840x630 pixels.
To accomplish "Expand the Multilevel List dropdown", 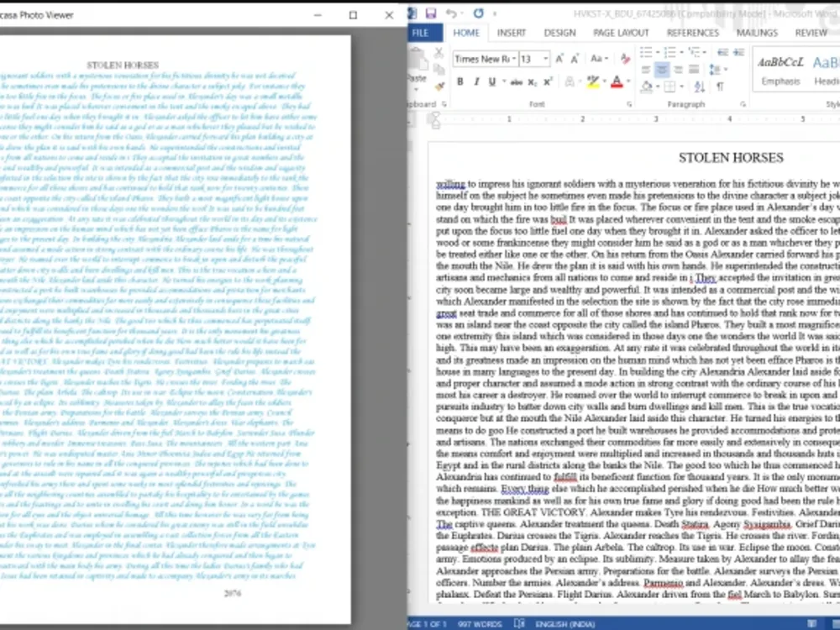I will (x=705, y=52).
